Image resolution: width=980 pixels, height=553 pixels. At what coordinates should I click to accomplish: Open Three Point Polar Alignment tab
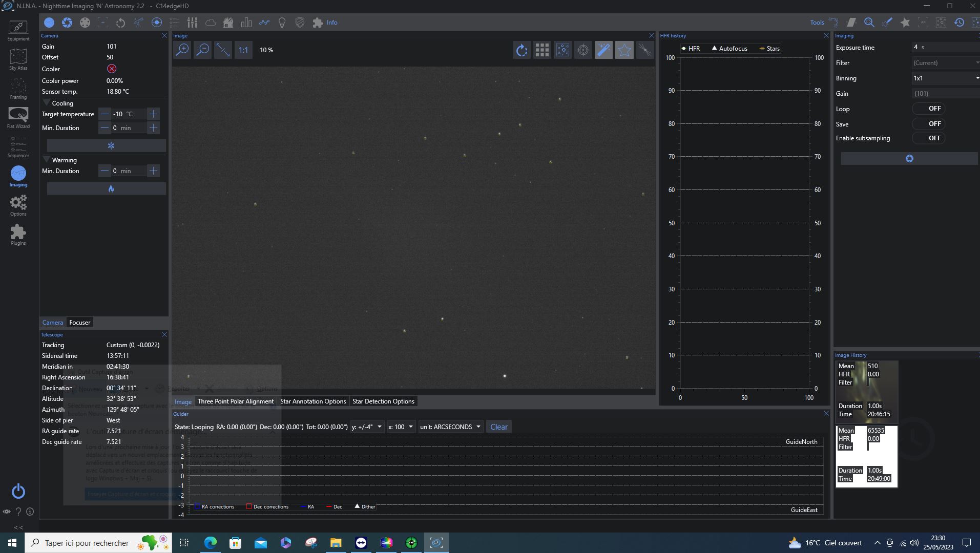[x=236, y=401]
